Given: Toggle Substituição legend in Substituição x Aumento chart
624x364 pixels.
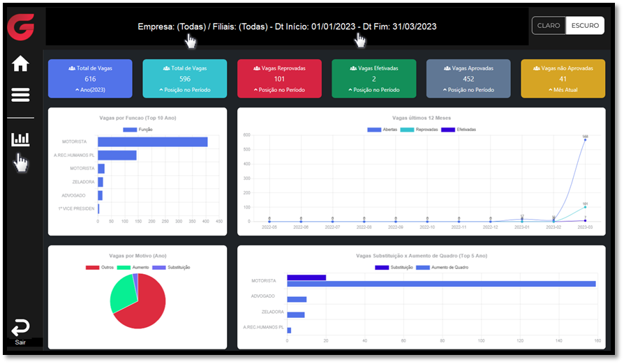Looking at the screenshot, I should click(394, 268).
